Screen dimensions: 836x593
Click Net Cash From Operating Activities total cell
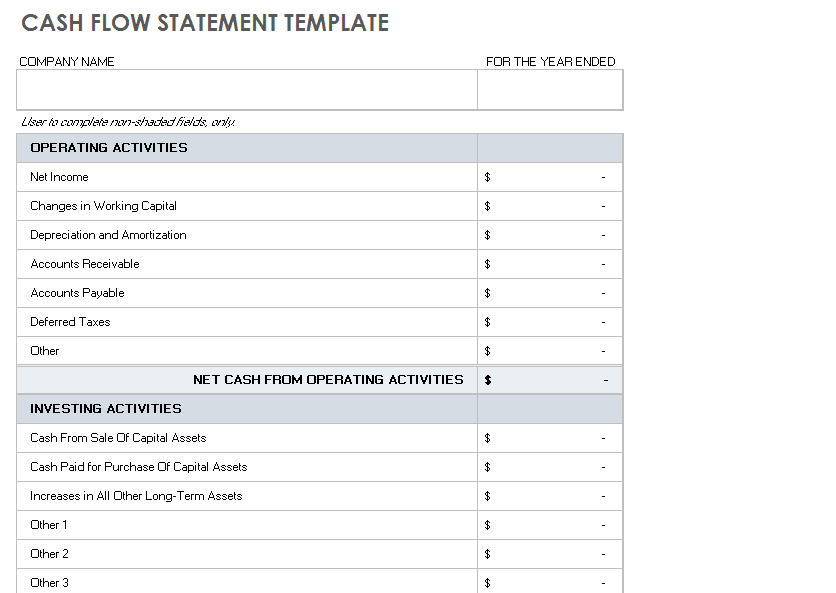[550, 380]
